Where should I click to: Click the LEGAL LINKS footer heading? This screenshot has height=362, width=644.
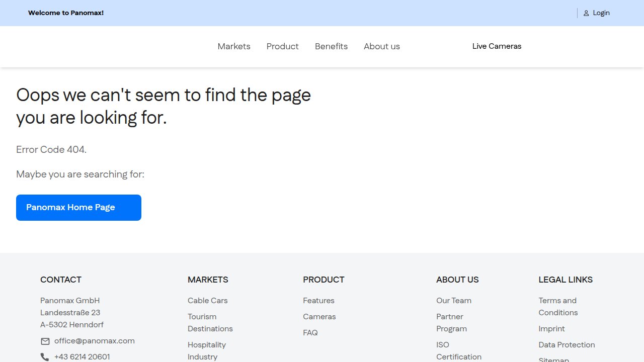(x=566, y=280)
